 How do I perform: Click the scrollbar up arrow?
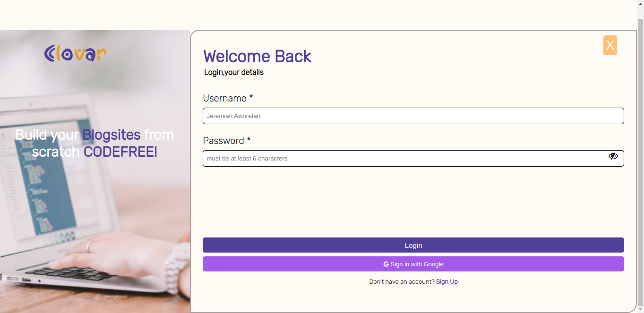pos(641,3)
